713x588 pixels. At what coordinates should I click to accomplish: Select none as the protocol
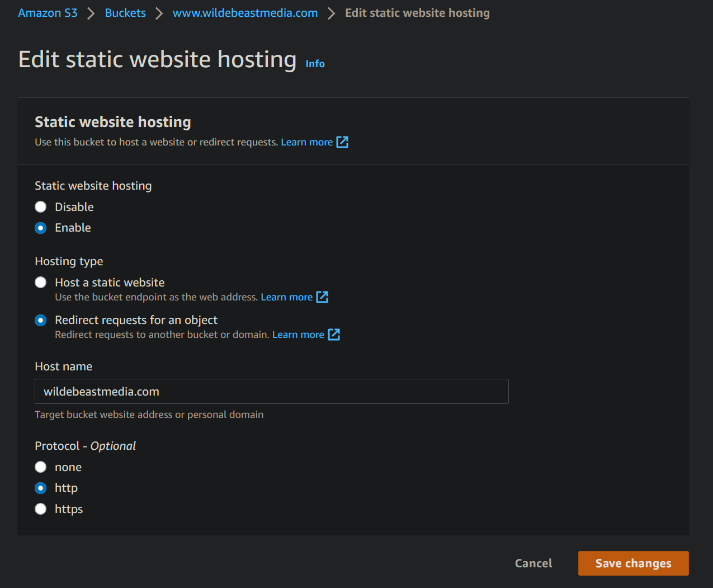[40, 467]
